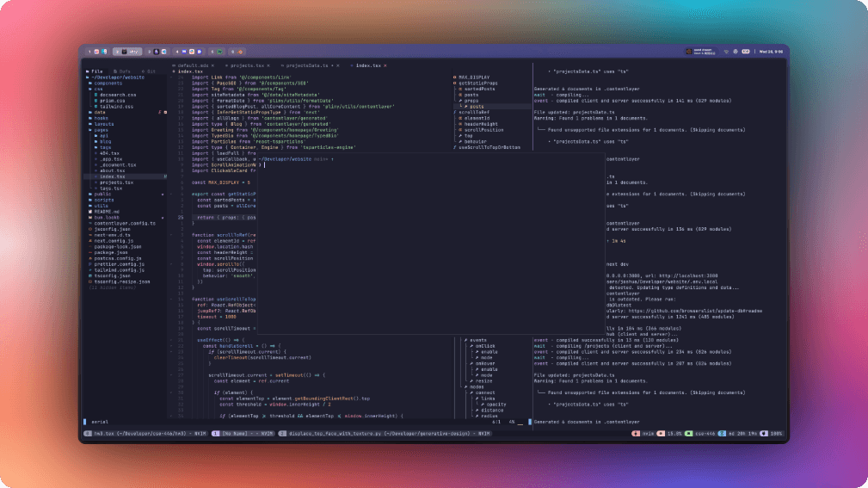Expand the data folder
Screen dimensions: 868x488
pos(99,113)
